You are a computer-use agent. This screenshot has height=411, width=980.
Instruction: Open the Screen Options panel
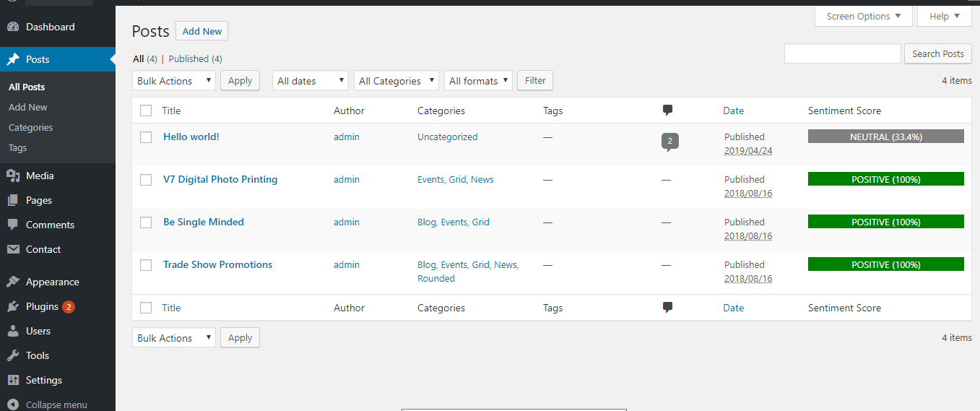(864, 16)
